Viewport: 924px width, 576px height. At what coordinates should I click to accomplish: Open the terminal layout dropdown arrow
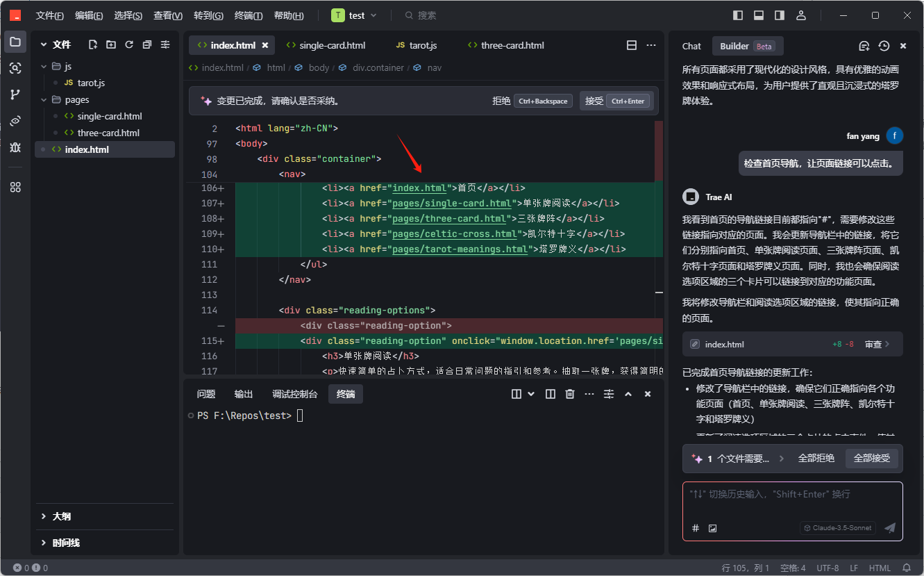(531, 394)
